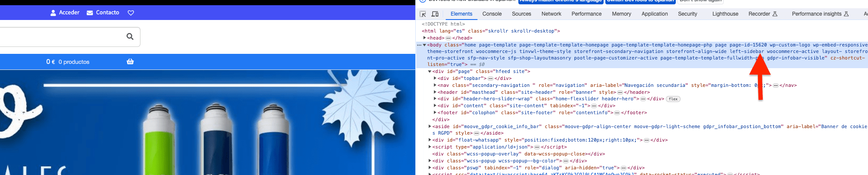Toggle the device toolbar icon
The image size is (868, 175).
pyautogui.click(x=435, y=14)
